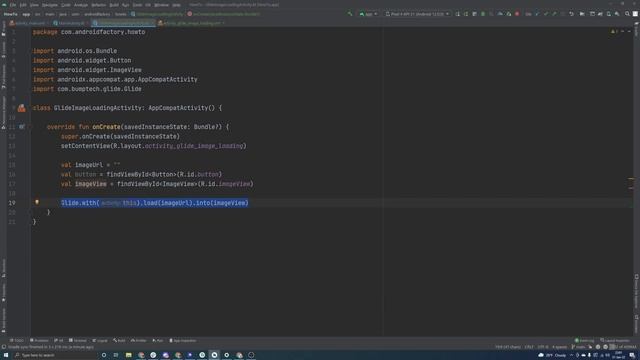
Task: Click the account avatar icon in toolbar
Action: [635, 14]
